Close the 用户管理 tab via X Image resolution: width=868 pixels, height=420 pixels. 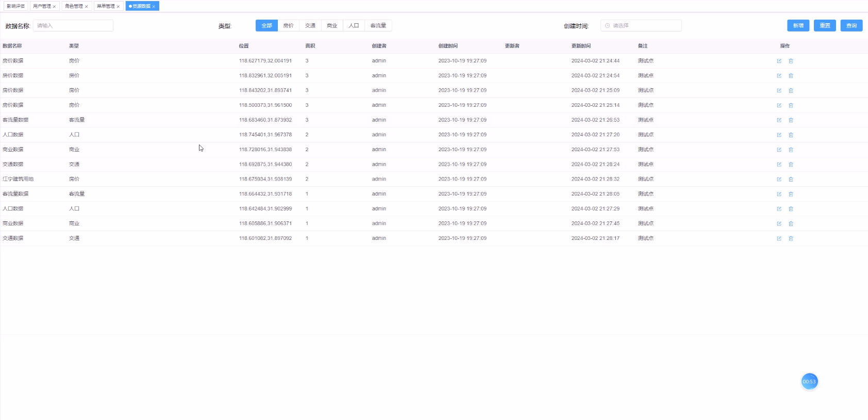(x=54, y=7)
